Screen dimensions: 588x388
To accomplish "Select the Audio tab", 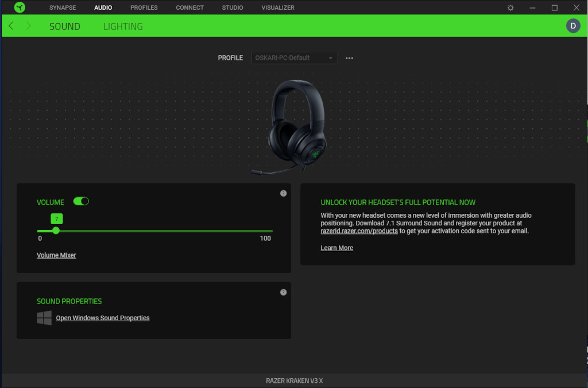I will pos(103,7).
